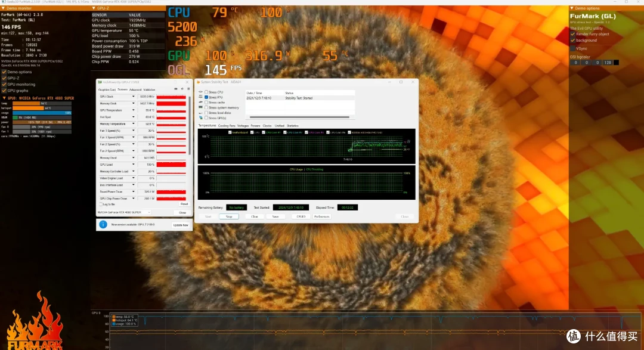Collapse the Demo options panel
The image size is (644, 350).
[x=572, y=8]
